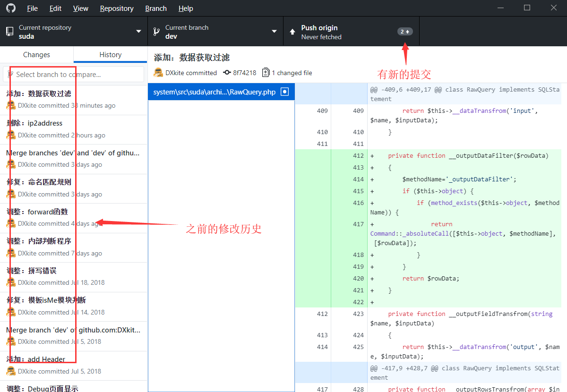567x392 pixels.
Task: Expand the Current branch dev dropdown
Action: tap(274, 32)
